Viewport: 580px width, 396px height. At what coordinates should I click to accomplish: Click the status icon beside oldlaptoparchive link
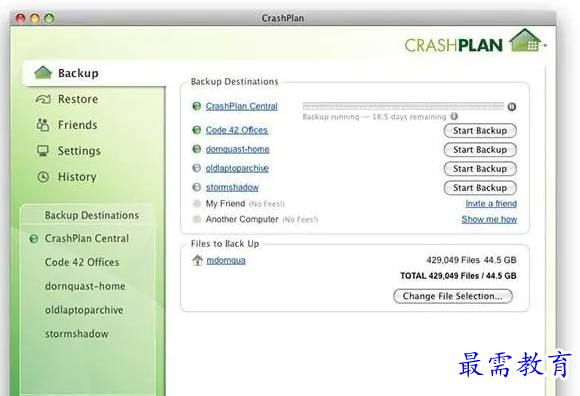(197, 168)
